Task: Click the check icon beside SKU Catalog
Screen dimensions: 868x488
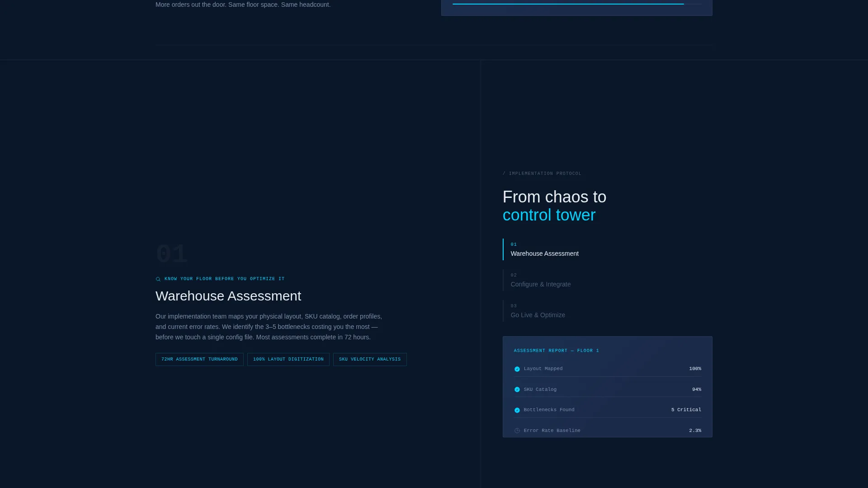Action: click(x=517, y=389)
